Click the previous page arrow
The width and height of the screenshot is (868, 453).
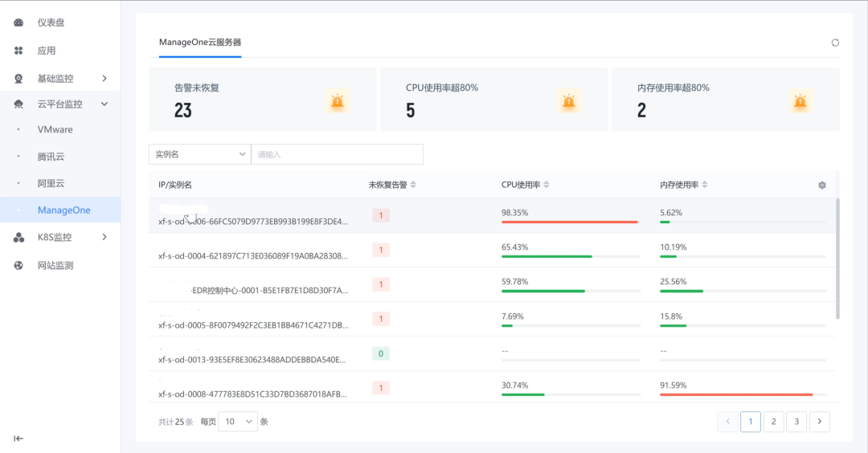pos(727,422)
